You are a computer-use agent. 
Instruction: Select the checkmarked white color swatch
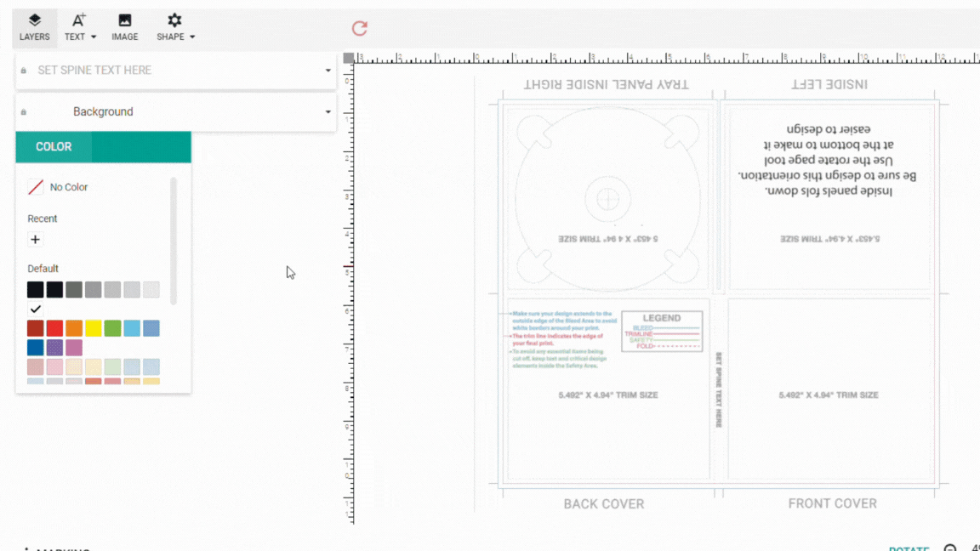click(35, 310)
